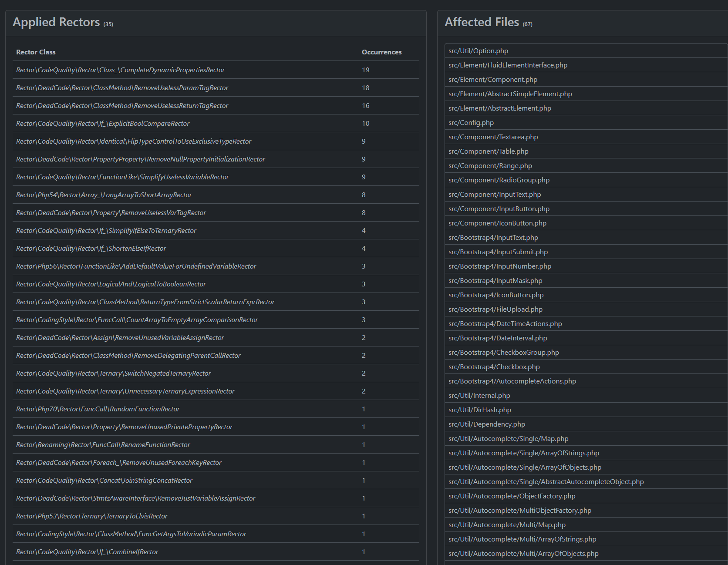Select the RemoveUselessVarTagRector row
Viewport: 728px width, 565px height.
(216, 212)
